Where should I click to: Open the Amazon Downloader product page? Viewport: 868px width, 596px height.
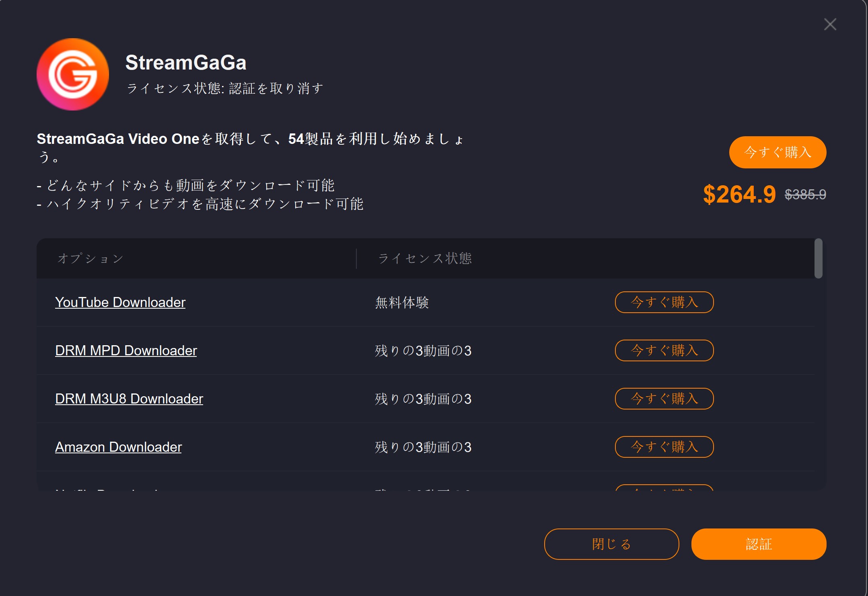click(118, 447)
